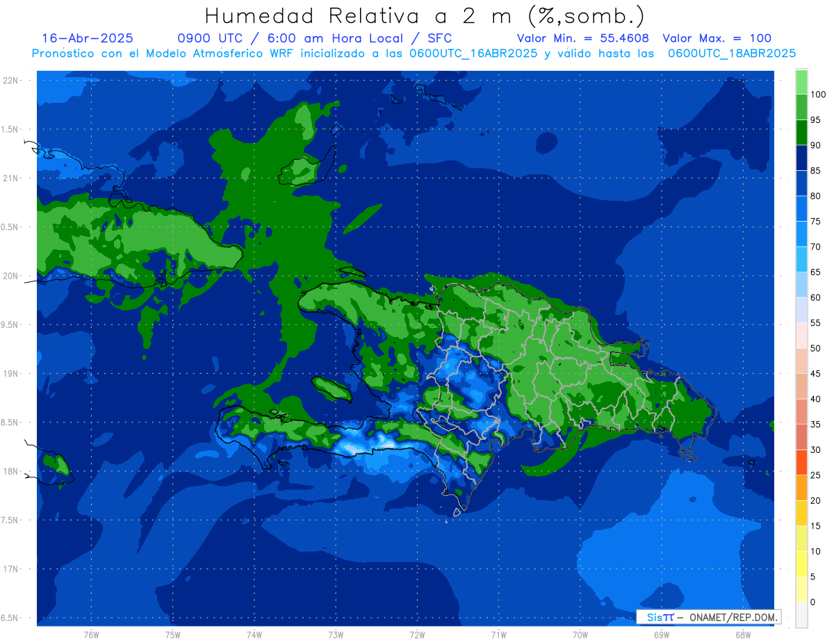Click the dark green legend swatch between 90 and 95

point(801,133)
